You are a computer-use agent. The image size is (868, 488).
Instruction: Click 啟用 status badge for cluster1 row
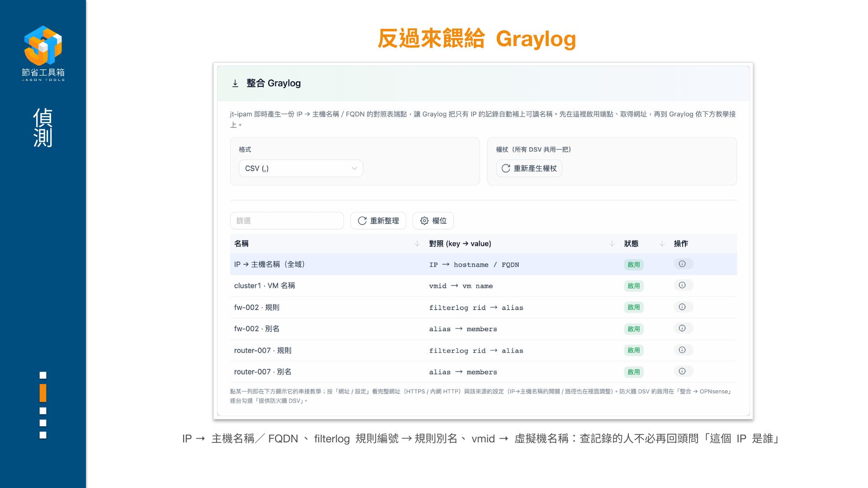[x=634, y=286]
